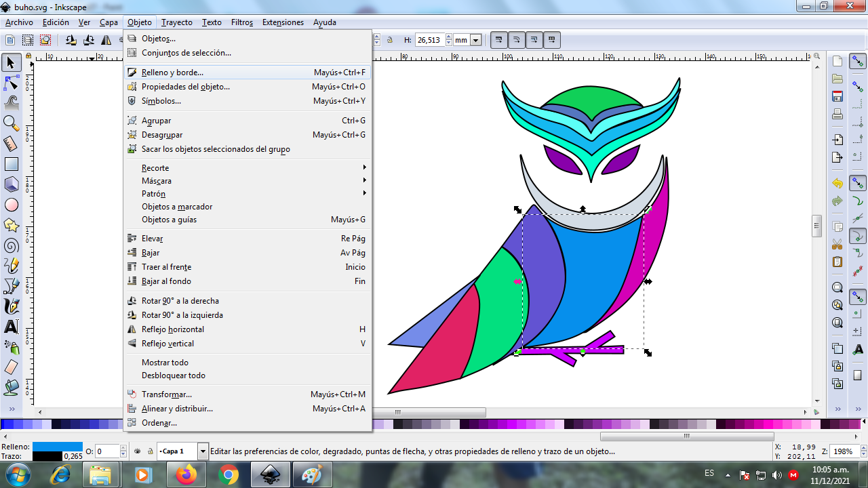
Task: Click the black Trazo stroke indicator
Action: pos(47,456)
